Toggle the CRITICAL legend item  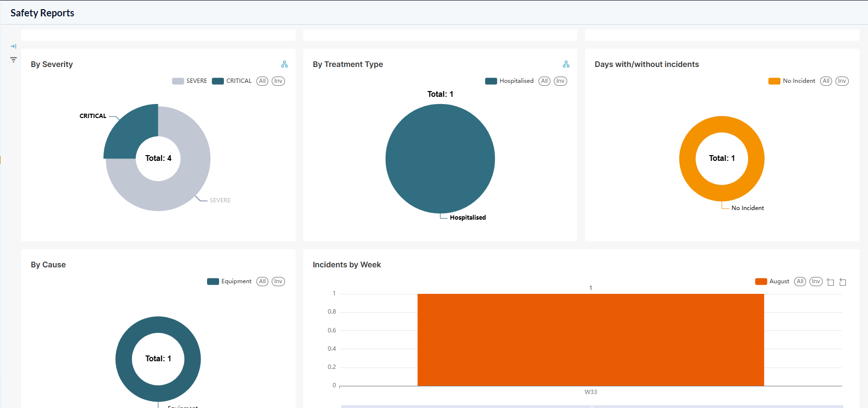(232, 81)
